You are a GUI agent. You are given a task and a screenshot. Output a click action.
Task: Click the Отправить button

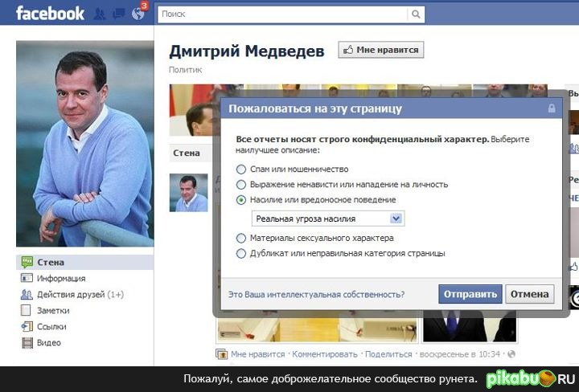pos(470,294)
